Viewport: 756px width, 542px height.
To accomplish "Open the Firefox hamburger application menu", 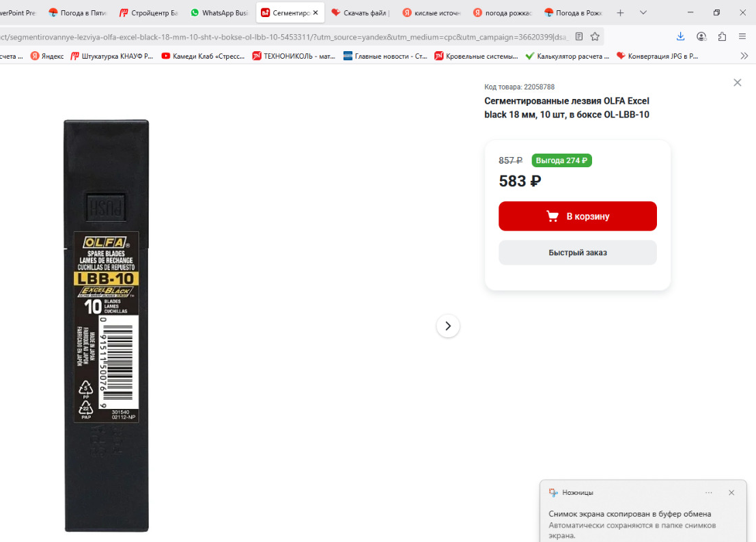I will coord(742,37).
